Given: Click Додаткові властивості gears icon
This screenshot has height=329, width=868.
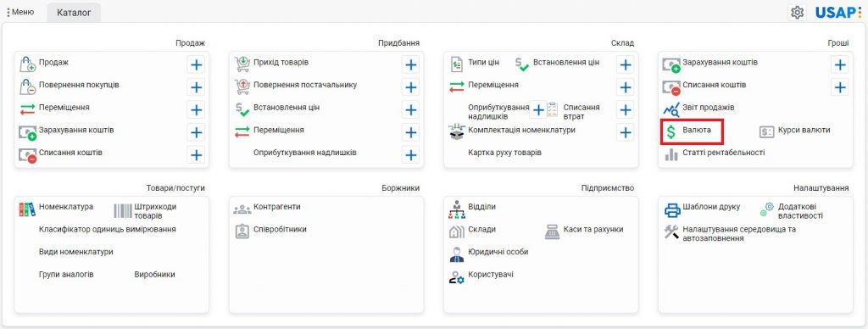Looking at the screenshot, I should pos(766,209).
